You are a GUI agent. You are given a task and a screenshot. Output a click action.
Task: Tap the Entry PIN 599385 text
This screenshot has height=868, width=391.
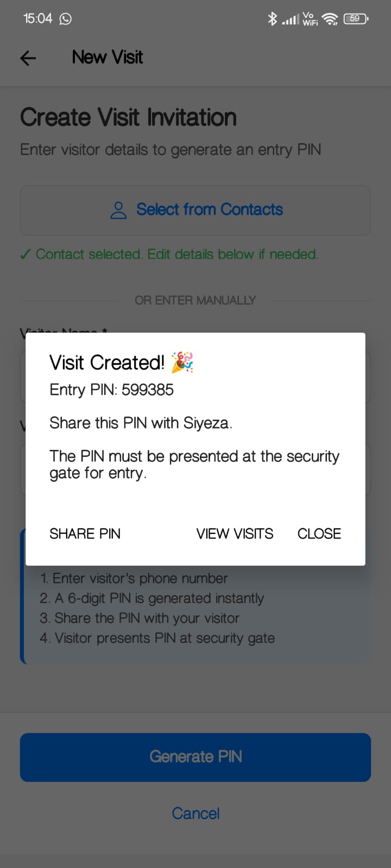[111, 390]
